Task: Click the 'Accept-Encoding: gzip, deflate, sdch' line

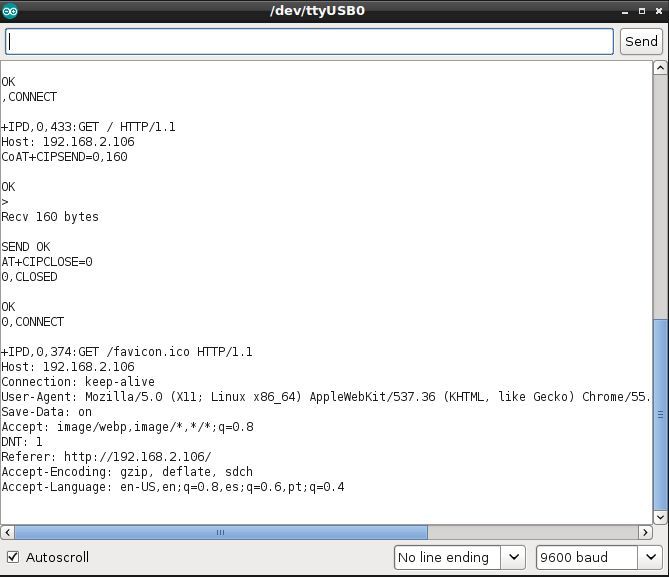Action: click(x=127, y=472)
